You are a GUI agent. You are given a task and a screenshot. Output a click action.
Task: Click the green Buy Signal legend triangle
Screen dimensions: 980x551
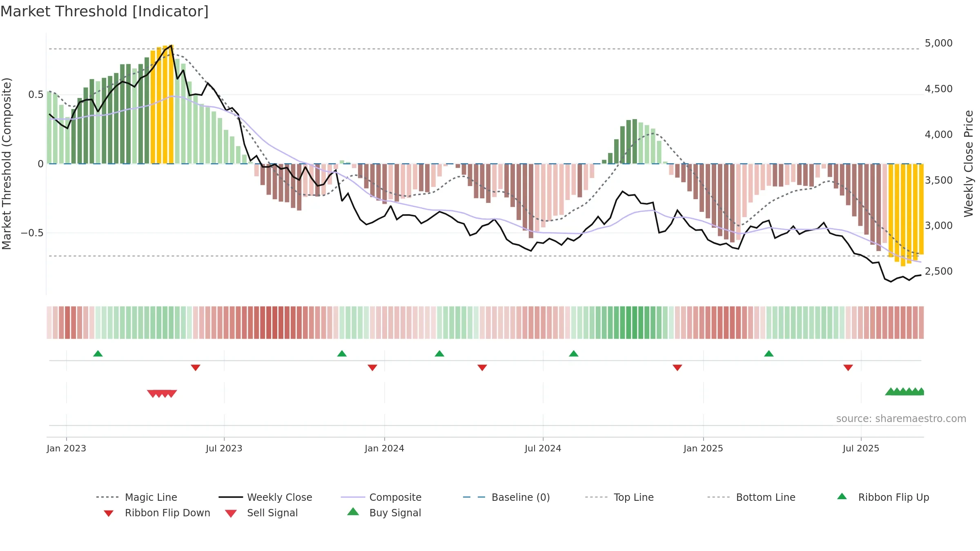353,511
